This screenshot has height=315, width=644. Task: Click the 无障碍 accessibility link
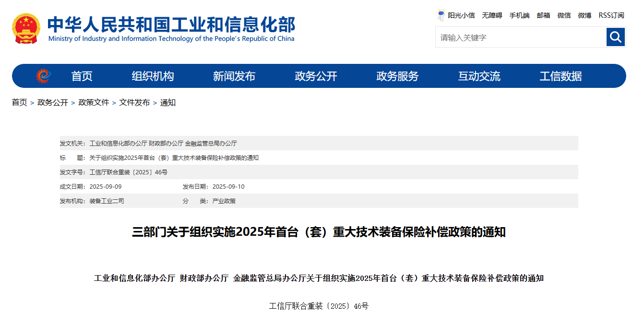[x=492, y=15]
